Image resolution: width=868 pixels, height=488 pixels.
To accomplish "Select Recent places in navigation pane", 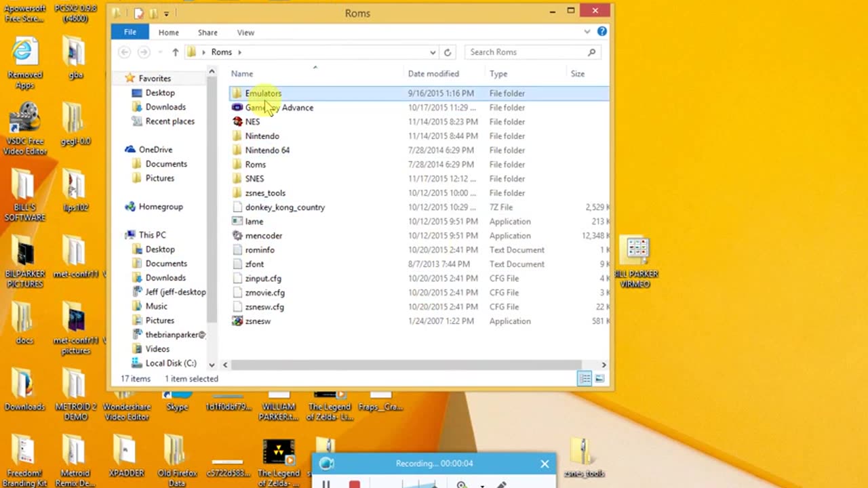I will click(x=170, y=121).
